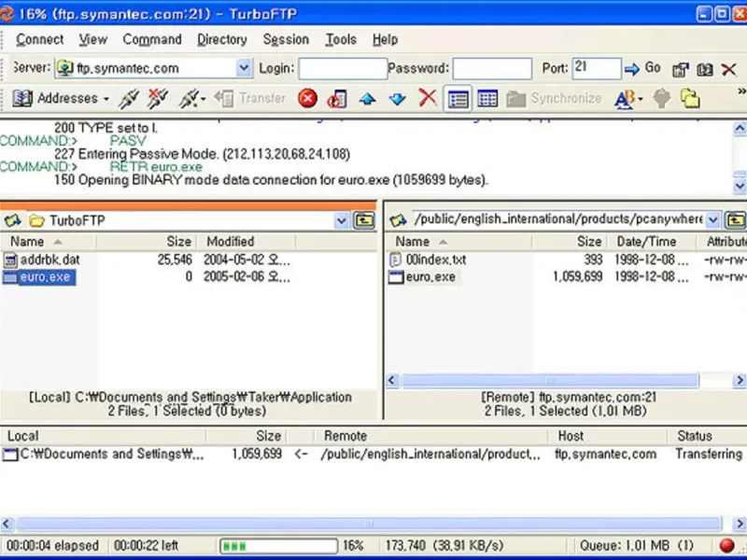
Task: Click the site properties icon next to Go
Action: point(681,69)
